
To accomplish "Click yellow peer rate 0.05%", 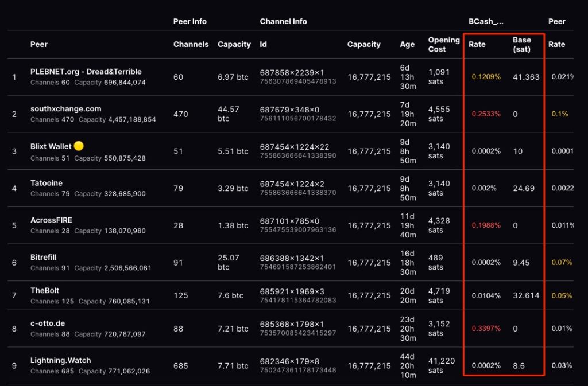I will [562, 295].
